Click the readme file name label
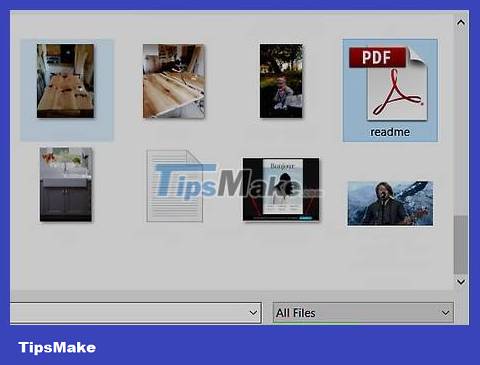480x365 pixels. click(390, 132)
